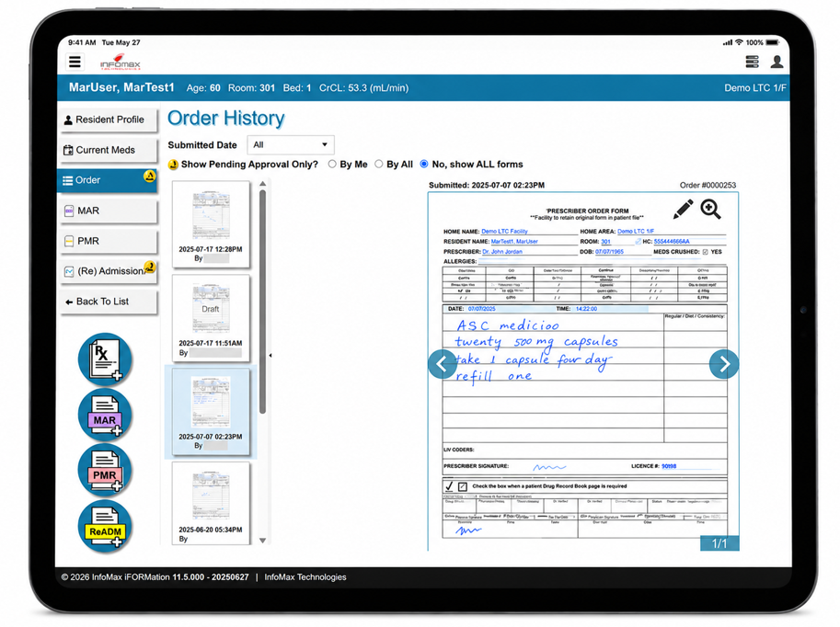
Task: Select draft thumbnail 2025-07-17 11:51AM
Action: coord(211,318)
